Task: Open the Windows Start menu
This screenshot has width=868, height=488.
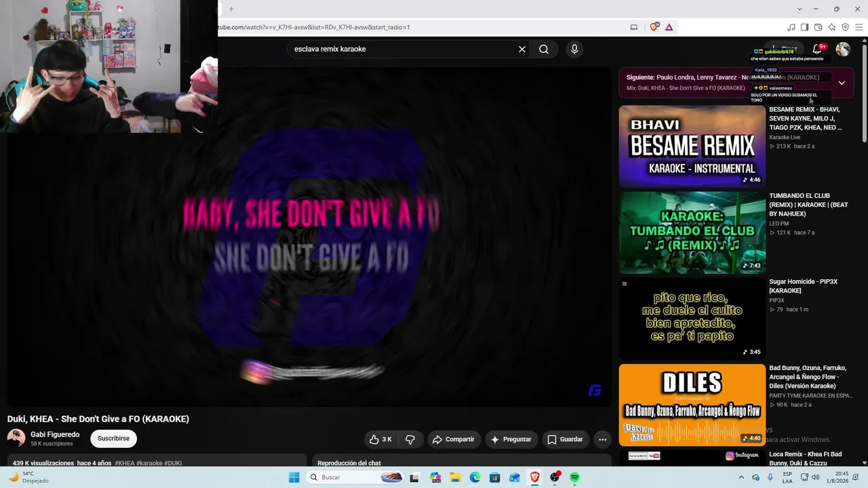Action: tap(294, 477)
